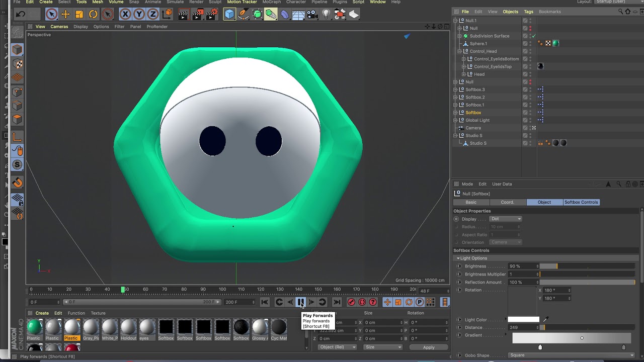
Task: Open the Object (Rel) coordinate dropdown
Action: coord(337,347)
